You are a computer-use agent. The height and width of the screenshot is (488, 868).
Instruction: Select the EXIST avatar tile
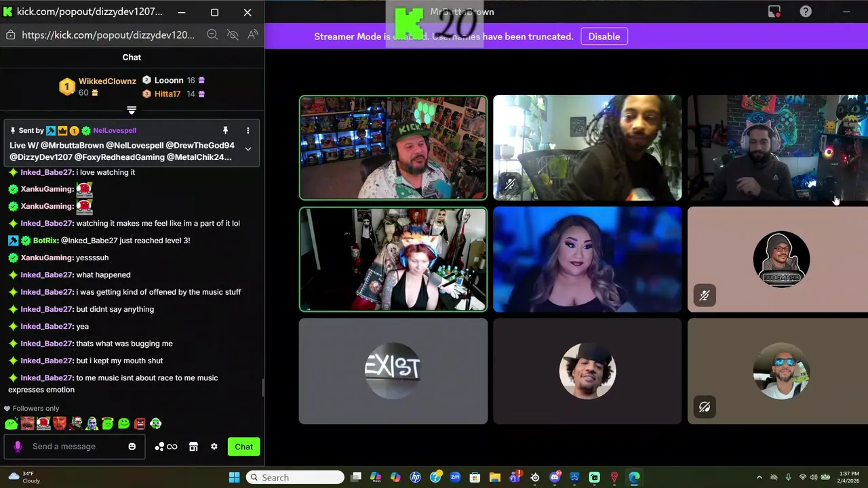point(393,371)
